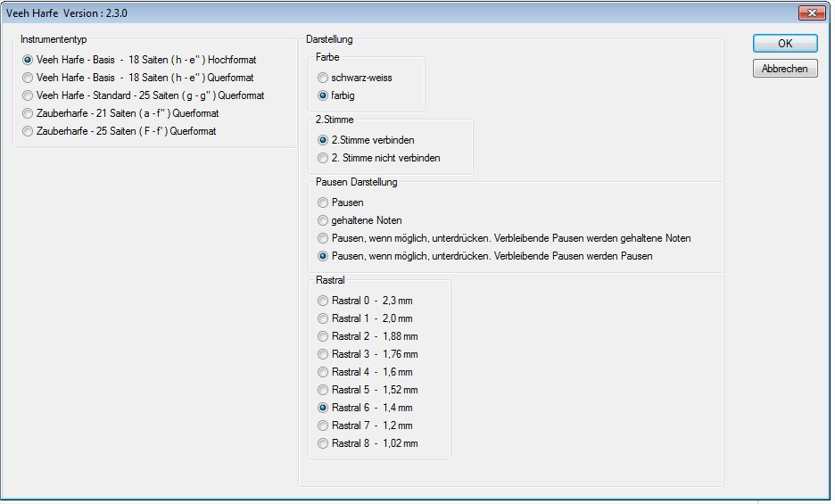835x504 pixels.
Task: Select the farbig color option
Action: coord(324,95)
